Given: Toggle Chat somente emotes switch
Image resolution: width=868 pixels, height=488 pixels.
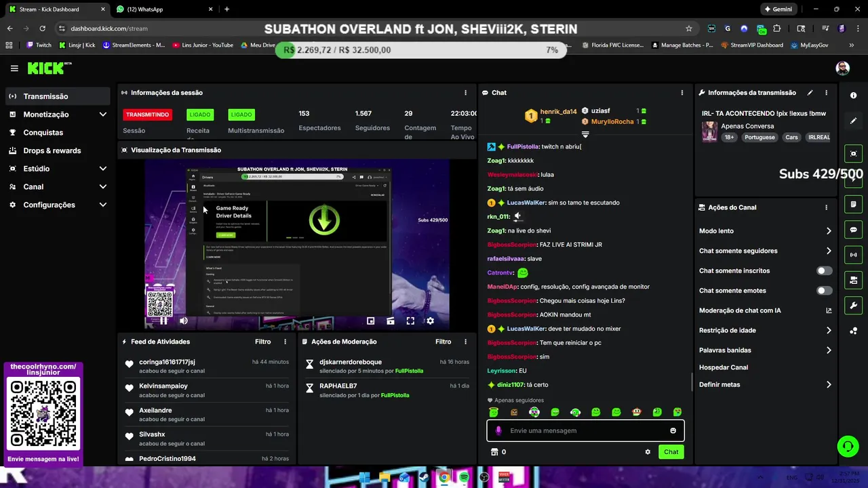Looking at the screenshot, I should pyautogui.click(x=824, y=291).
